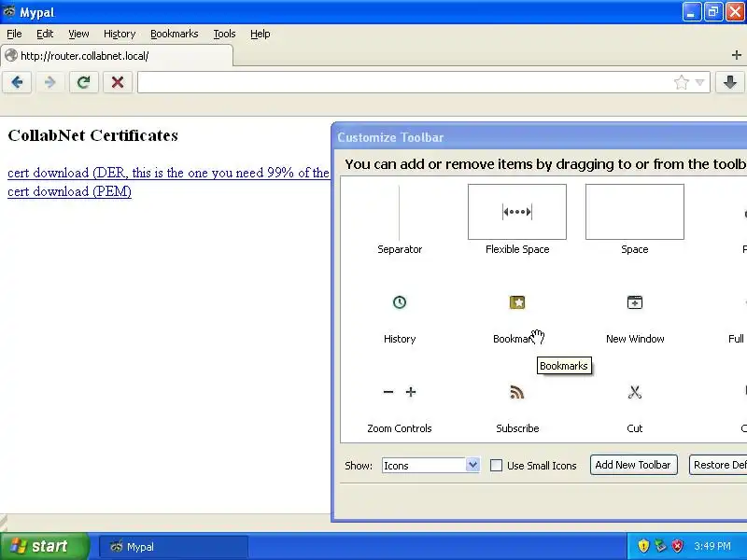Click the Zoom out minus icon
This screenshot has width=747, height=560.
[x=388, y=392]
